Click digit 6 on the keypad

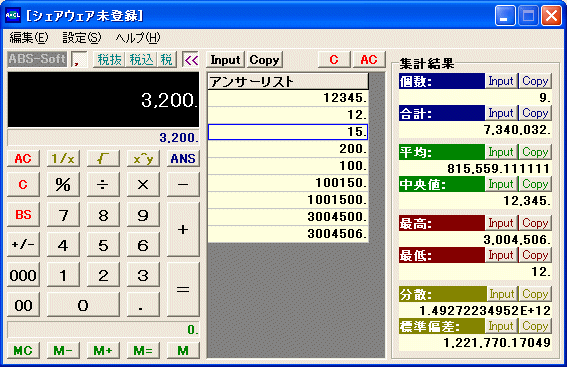[x=143, y=245]
